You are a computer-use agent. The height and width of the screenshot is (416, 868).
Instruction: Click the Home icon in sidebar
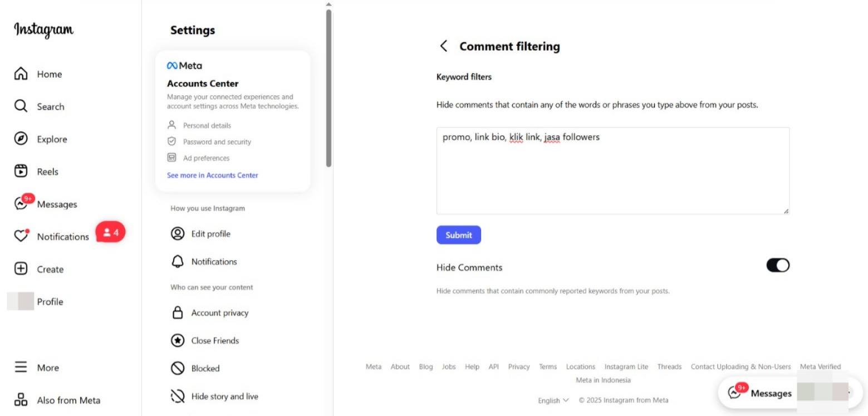click(21, 74)
